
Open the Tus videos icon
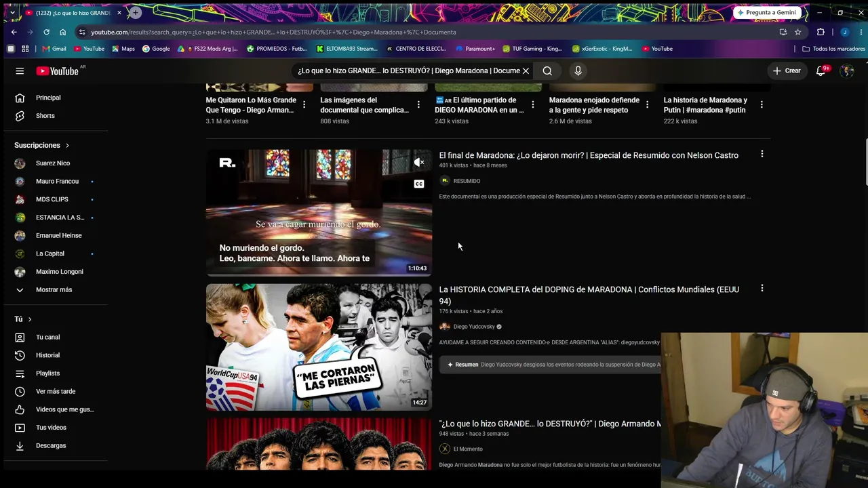pyautogui.click(x=20, y=428)
